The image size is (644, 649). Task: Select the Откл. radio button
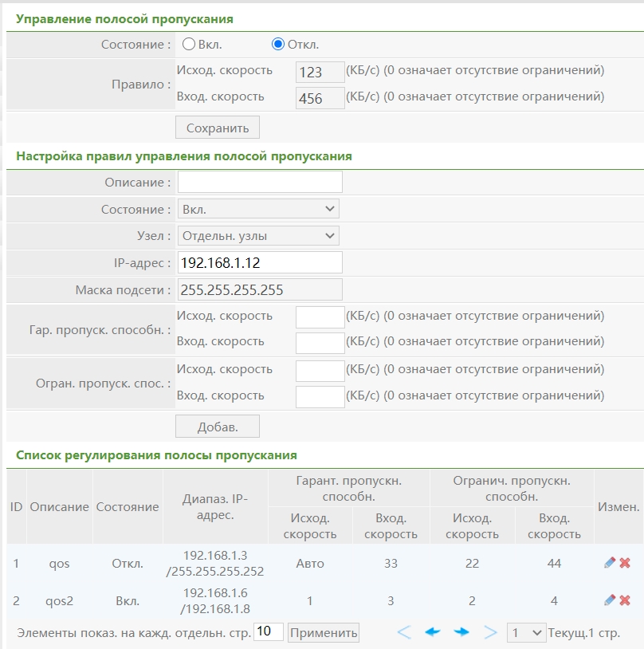[x=278, y=45]
